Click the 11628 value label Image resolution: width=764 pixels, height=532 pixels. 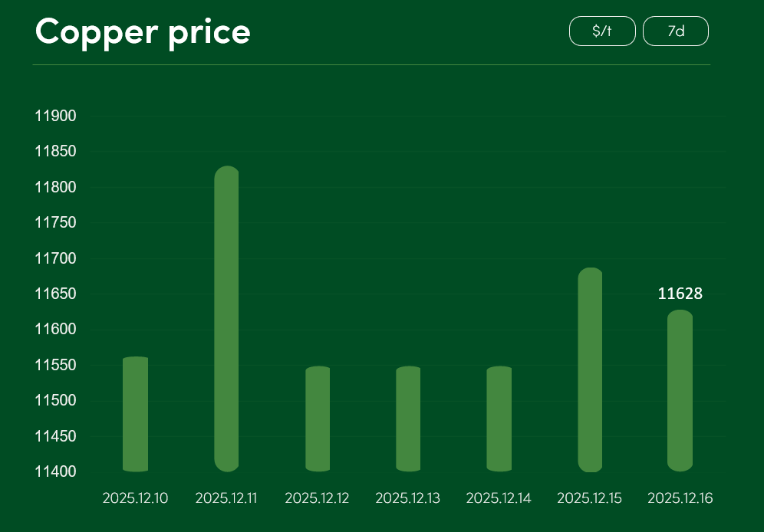point(680,294)
